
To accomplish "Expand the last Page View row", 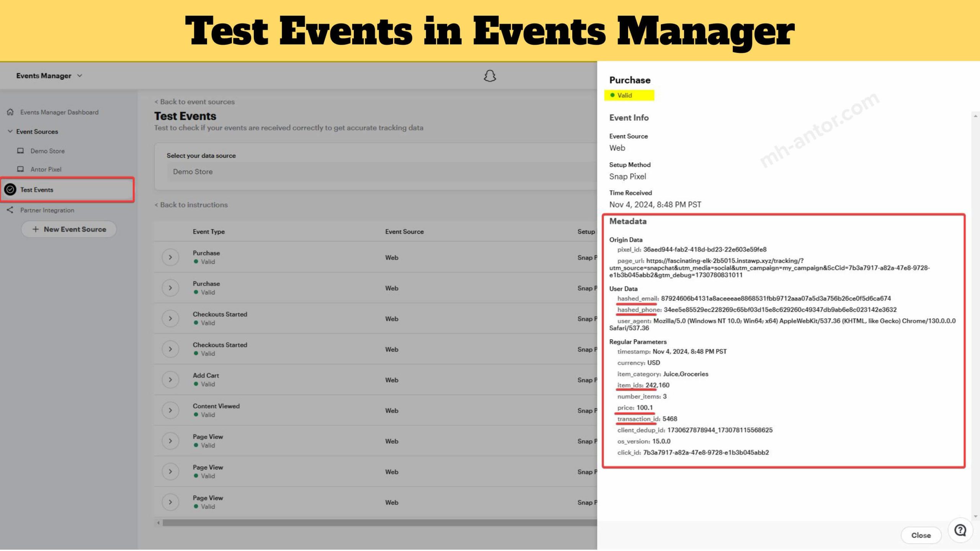I will click(x=170, y=502).
